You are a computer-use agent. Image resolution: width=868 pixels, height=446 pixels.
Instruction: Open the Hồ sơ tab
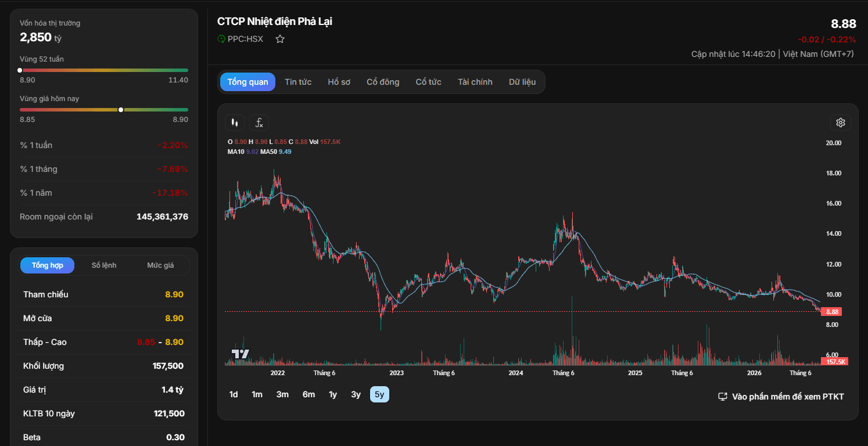click(x=339, y=82)
